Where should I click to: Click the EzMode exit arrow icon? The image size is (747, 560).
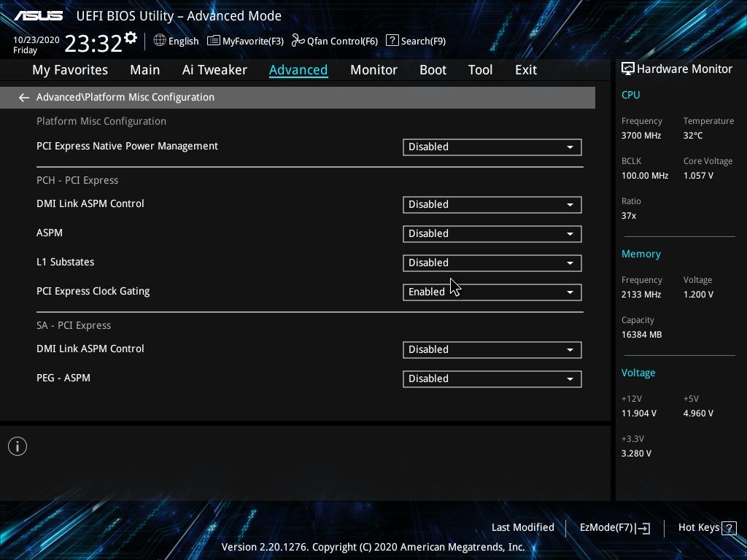pos(643,528)
